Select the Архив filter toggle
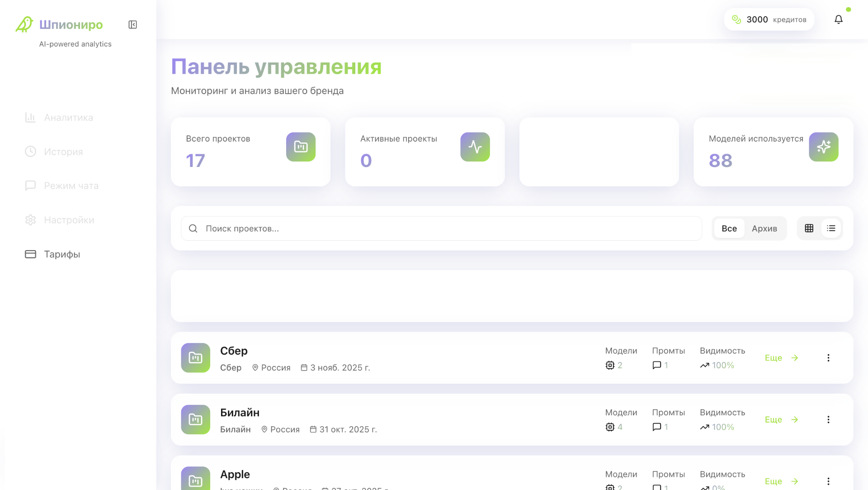 click(764, 228)
